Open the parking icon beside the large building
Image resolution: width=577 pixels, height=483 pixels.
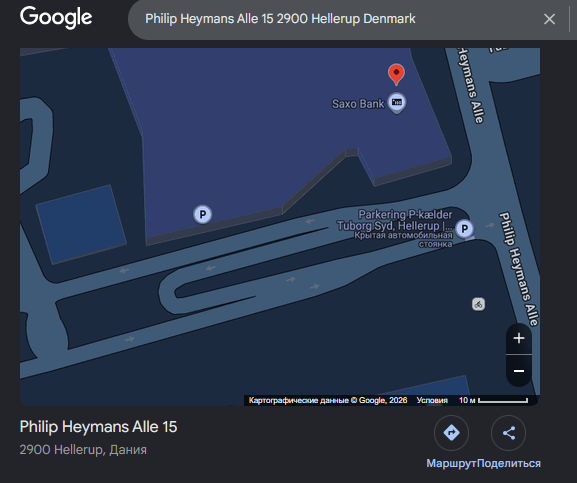[x=202, y=214]
